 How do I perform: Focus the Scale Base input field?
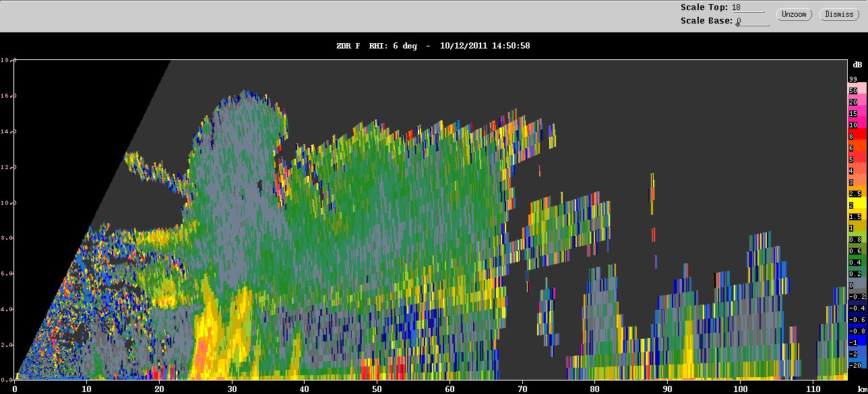pos(752,21)
